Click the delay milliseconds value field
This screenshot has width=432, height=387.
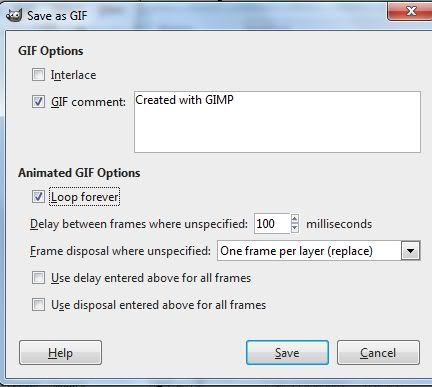[x=272, y=224]
